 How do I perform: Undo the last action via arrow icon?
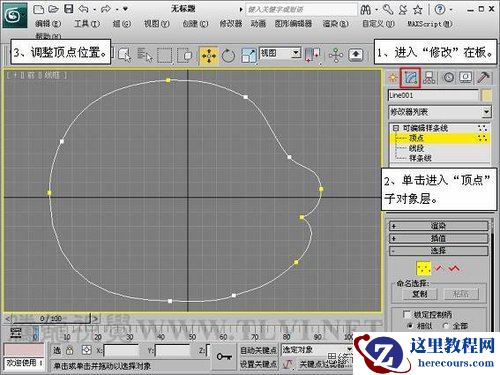click(83, 9)
